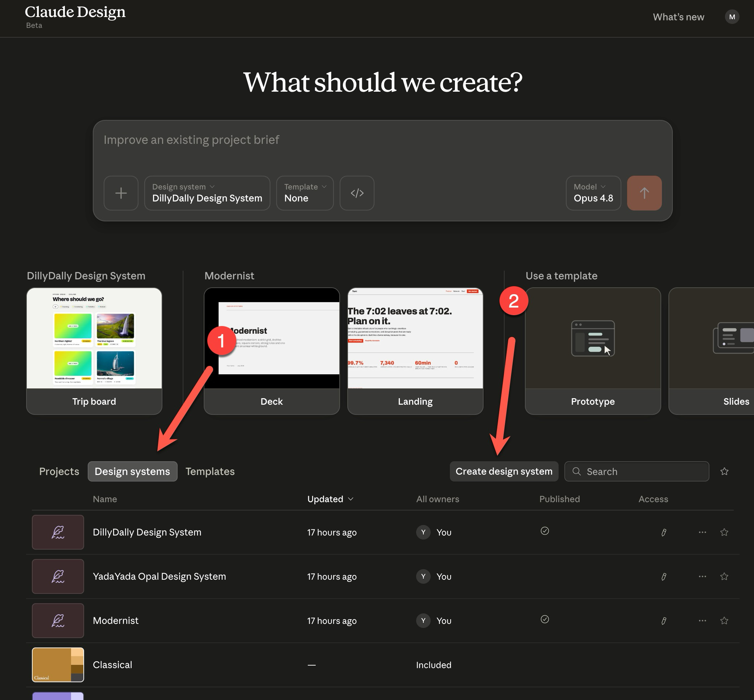
Task: Click the Access column header
Action: (653, 499)
